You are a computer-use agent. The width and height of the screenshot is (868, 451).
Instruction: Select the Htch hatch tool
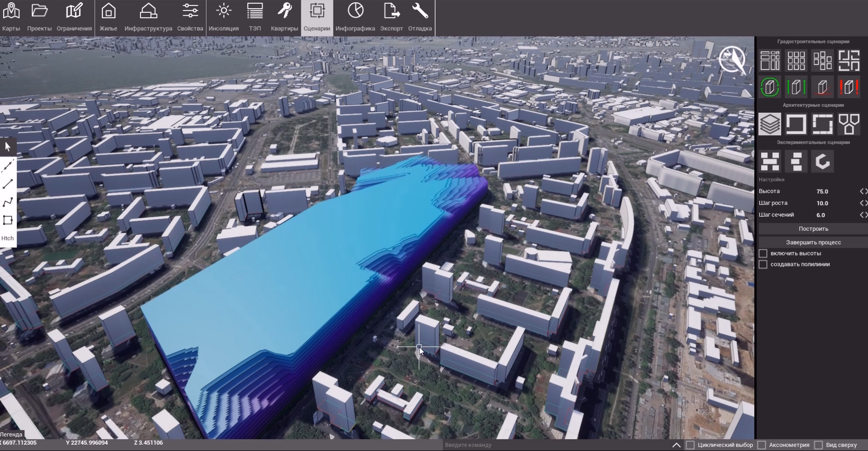click(x=8, y=238)
